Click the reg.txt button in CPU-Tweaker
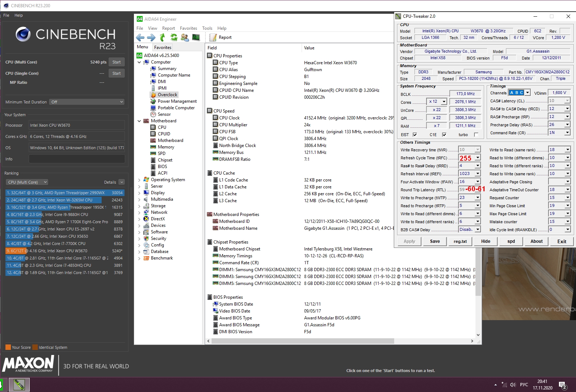 tap(460, 241)
